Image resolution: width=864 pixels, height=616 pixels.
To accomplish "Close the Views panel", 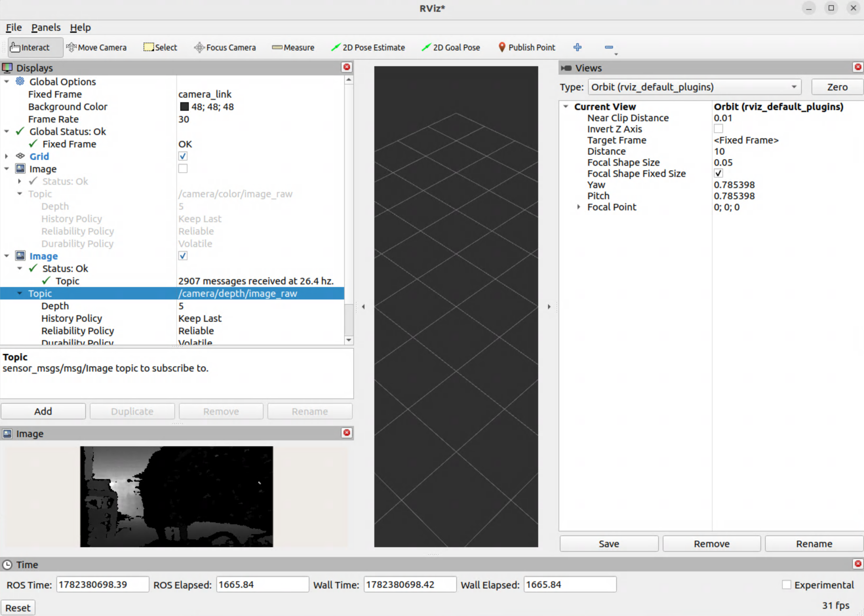I will [857, 67].
